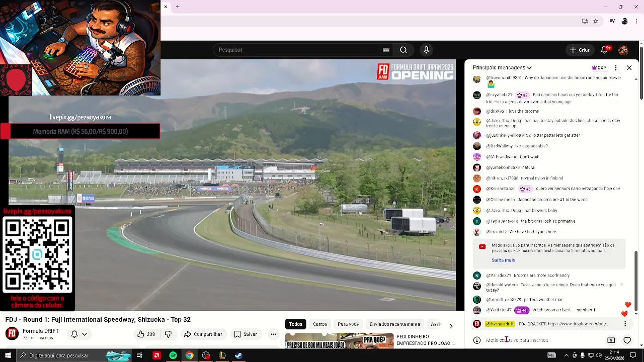Click the Compartilhar share button
This screenshot has height=362, width=644.
coord(203,334)
